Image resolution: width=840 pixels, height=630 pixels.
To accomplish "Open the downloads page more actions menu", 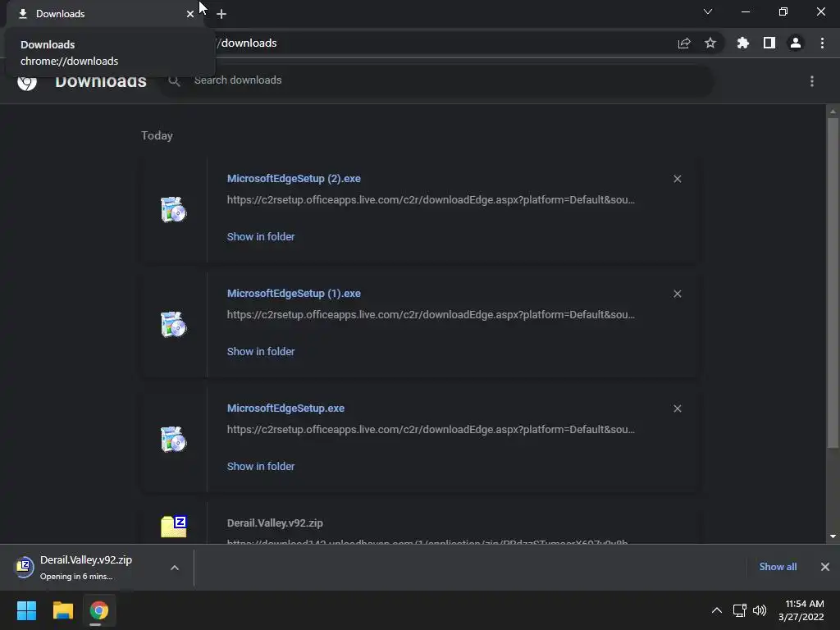I will pos(812,81).
